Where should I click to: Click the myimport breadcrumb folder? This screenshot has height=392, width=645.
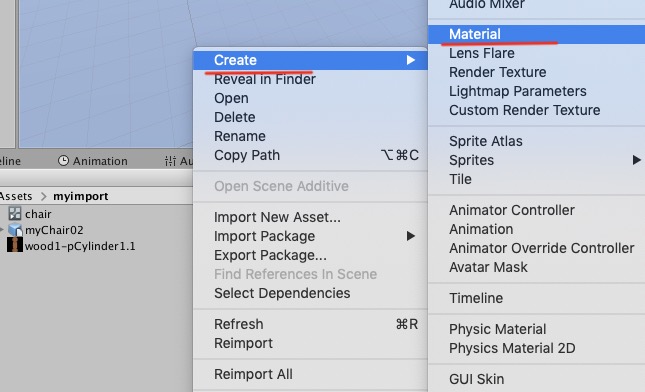(81, 196)
